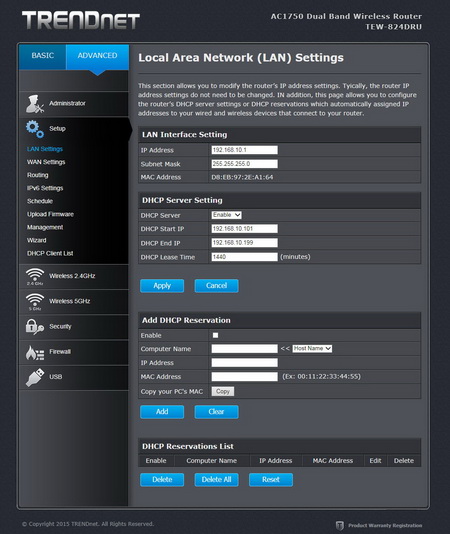The width and height of the screenshot is (450, 534).
Task: Focus the DHCP Lease Time field
Action: [244, 257]
